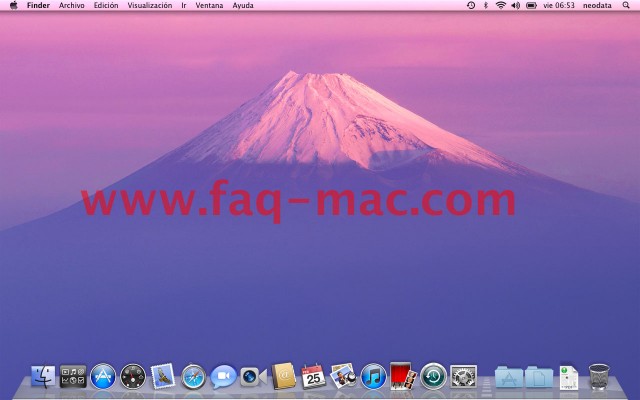This screenshot has width=640, height=400.
Task: Open Mail stamp icon in the Dock
Action: [x=163, y=376]
